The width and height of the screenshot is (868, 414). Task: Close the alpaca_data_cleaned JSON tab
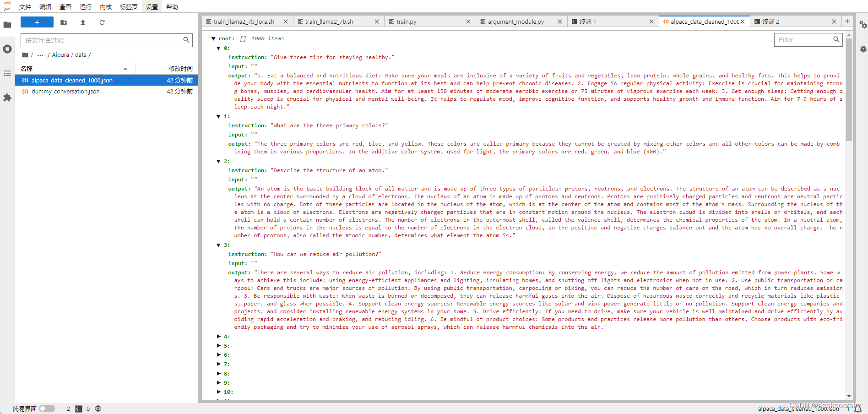pos(743,22)
